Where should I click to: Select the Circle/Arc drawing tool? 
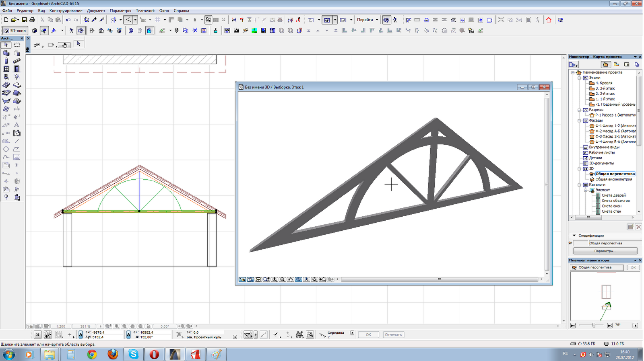(6, 149)
